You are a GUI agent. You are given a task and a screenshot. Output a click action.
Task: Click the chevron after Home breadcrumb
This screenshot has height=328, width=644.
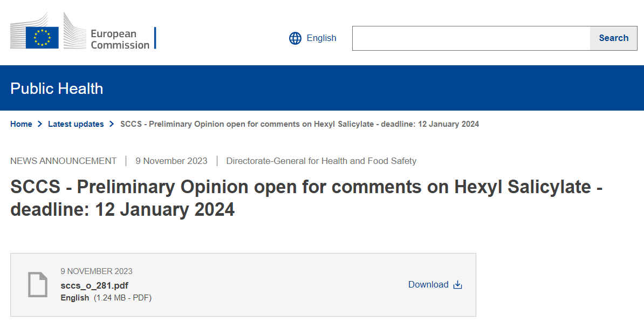coord(40,124)
